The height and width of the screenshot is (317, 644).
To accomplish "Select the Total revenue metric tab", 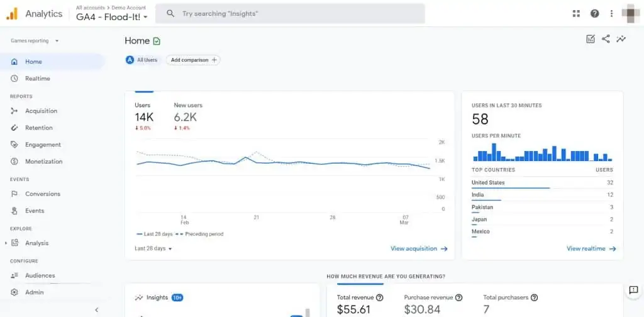I will click(360, 304).
